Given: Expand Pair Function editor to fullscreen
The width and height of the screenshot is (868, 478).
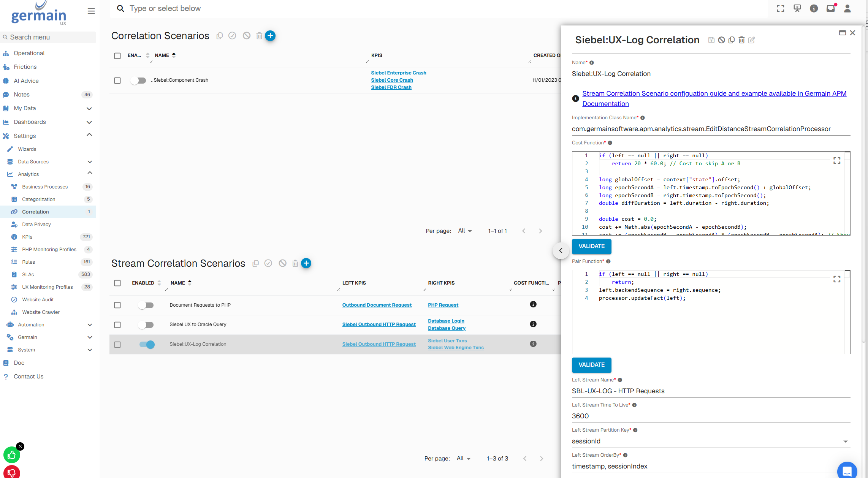Looking at the screenshot, I should [837, 279].
